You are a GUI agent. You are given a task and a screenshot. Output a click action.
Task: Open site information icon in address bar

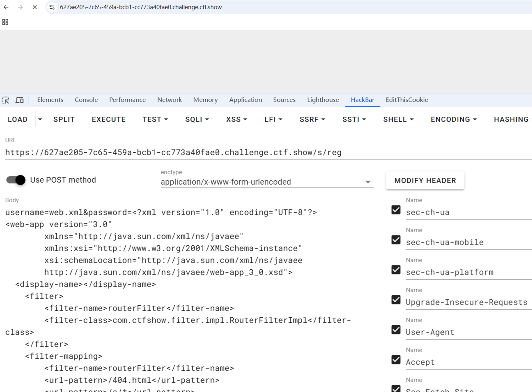pos(52,7)
